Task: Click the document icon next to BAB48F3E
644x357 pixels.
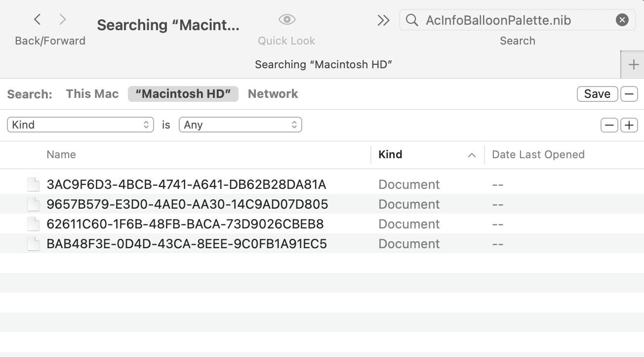Action: pyautogui.click(x=33, y=243)
